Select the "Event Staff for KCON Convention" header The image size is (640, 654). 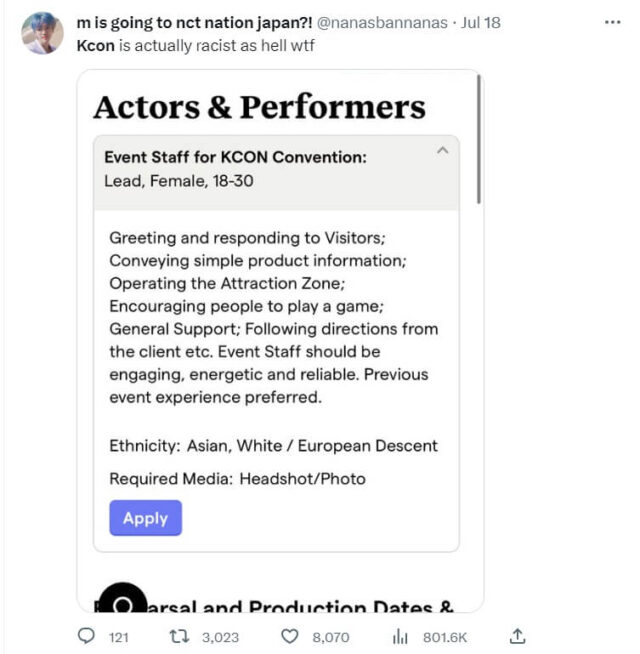235,157
